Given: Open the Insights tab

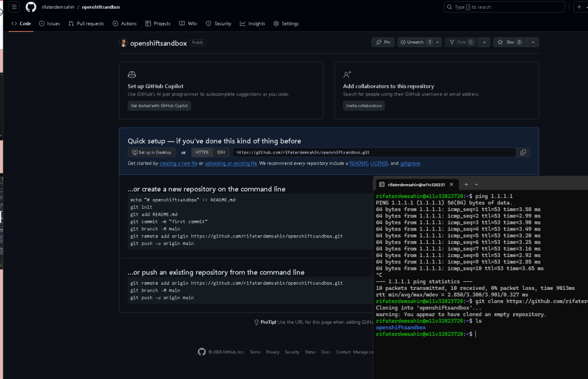Looking at the screenshot, I should (252, 23).
